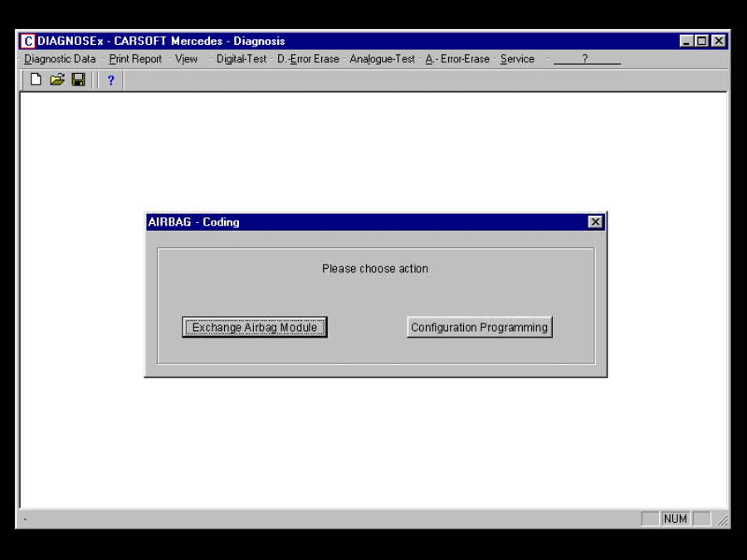Open a saved report via the folder icon
This screenshot has width=747, height=560.
click(x=56, y=80)
